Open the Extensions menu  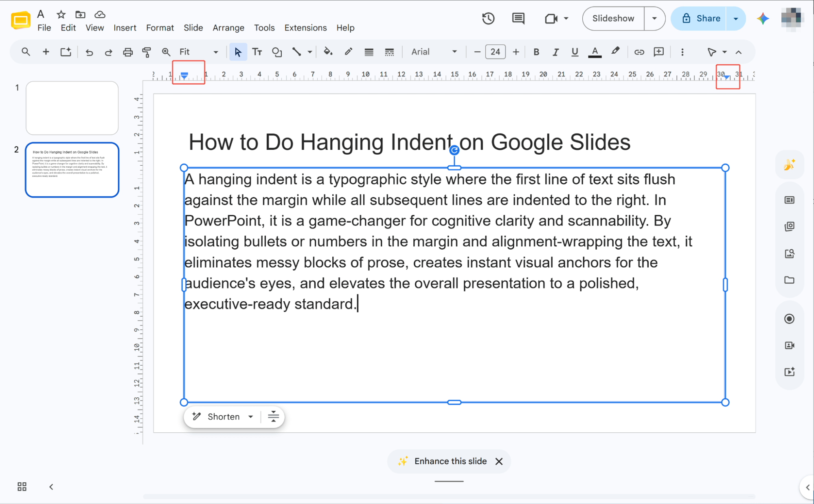point(305,28)
